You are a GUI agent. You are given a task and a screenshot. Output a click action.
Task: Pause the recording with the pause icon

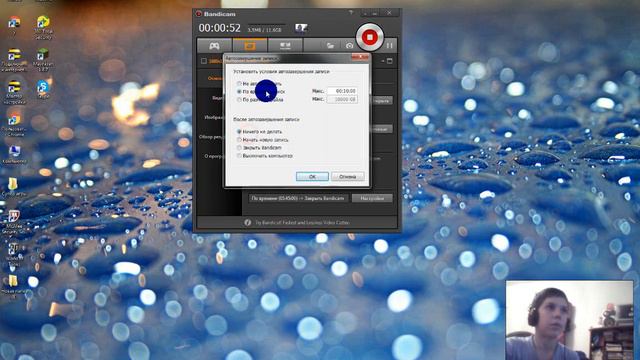point(389,45)
